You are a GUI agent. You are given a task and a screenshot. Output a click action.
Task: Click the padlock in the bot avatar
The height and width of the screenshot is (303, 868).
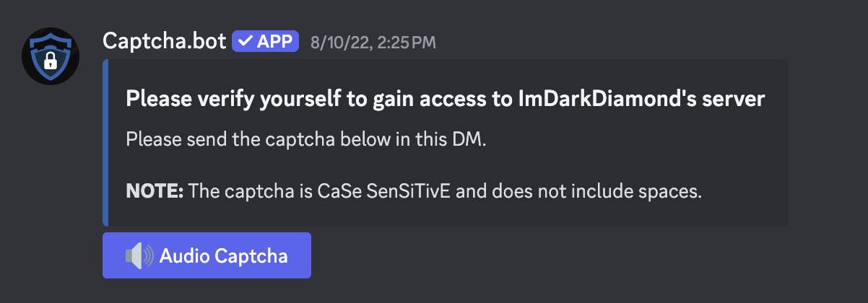pyautogui.click(x=50, y=62)
